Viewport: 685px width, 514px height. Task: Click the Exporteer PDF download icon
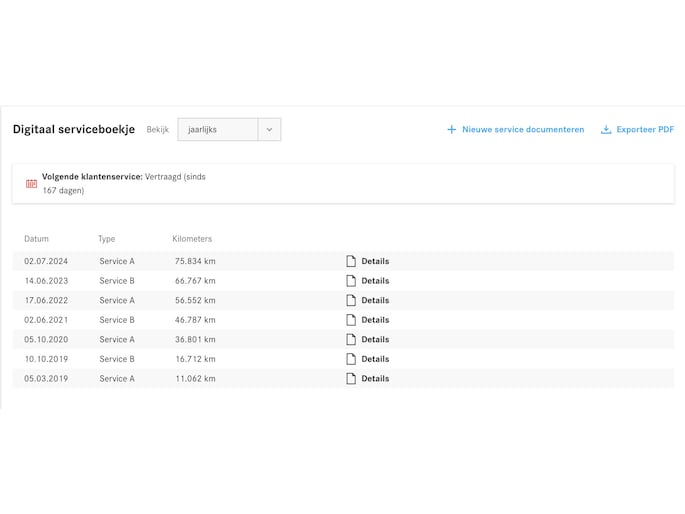point(606,130)
